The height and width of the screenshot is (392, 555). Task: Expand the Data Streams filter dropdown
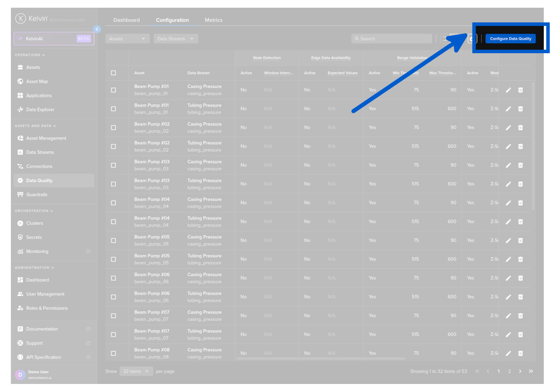coord(176,39)
